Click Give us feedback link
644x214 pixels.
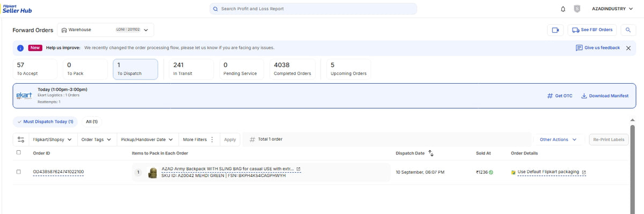(597, 48)
